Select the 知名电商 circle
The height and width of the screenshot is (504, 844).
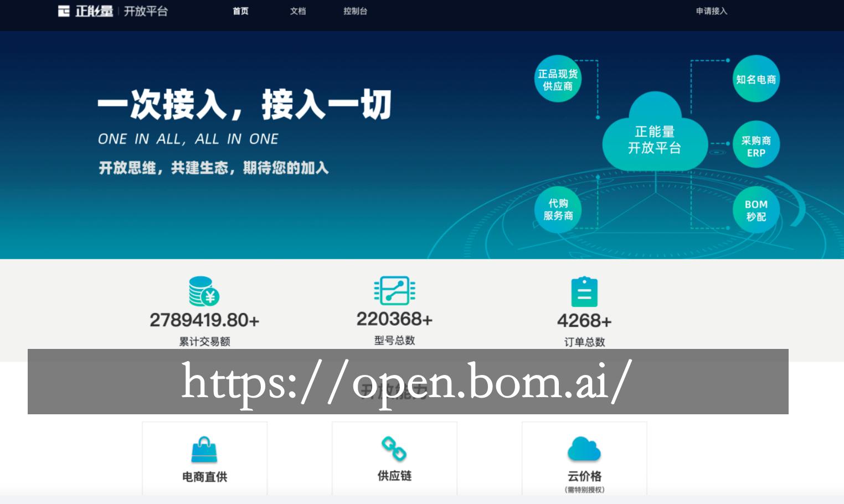click(x=756, y=79)
